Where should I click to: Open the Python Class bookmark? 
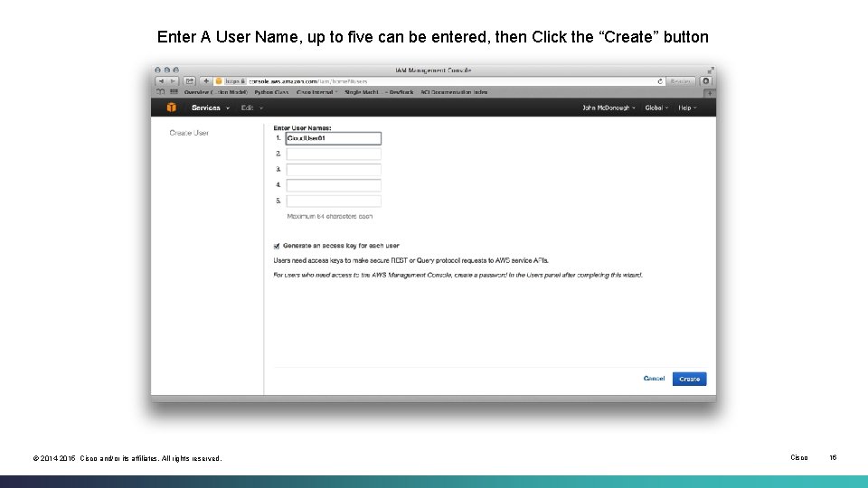(271, 92)
